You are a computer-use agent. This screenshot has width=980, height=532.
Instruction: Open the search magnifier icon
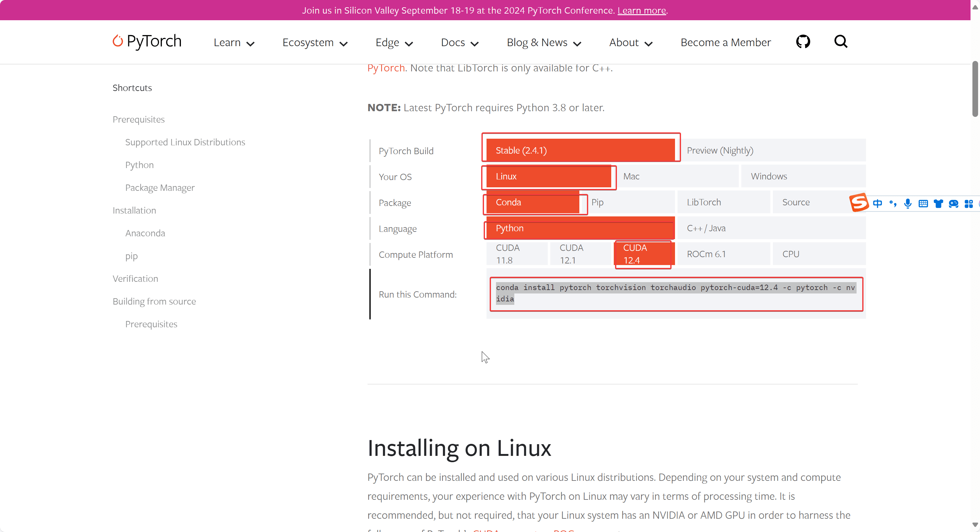coord(841,41)
